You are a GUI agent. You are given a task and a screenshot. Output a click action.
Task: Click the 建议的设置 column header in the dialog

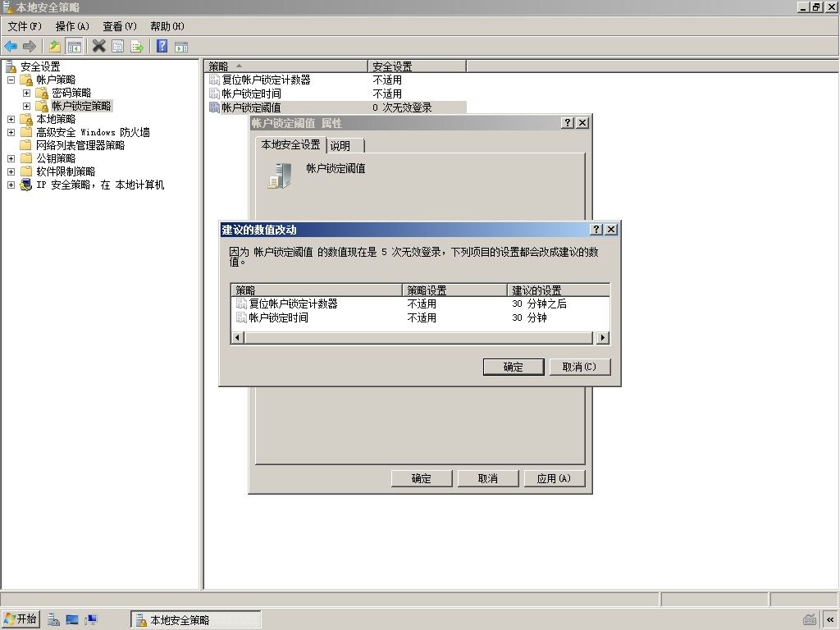pos(558,290)
